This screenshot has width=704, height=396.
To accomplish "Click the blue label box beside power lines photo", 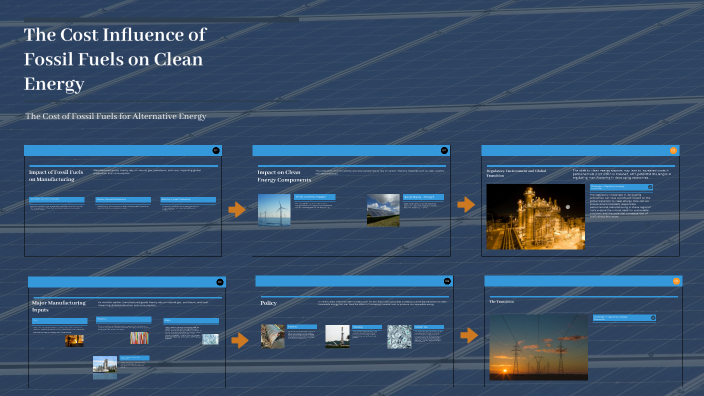I will click(x=625, y=318).
